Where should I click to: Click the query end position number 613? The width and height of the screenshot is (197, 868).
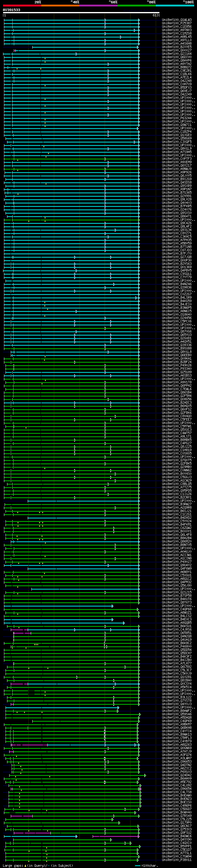coord(155,15)
